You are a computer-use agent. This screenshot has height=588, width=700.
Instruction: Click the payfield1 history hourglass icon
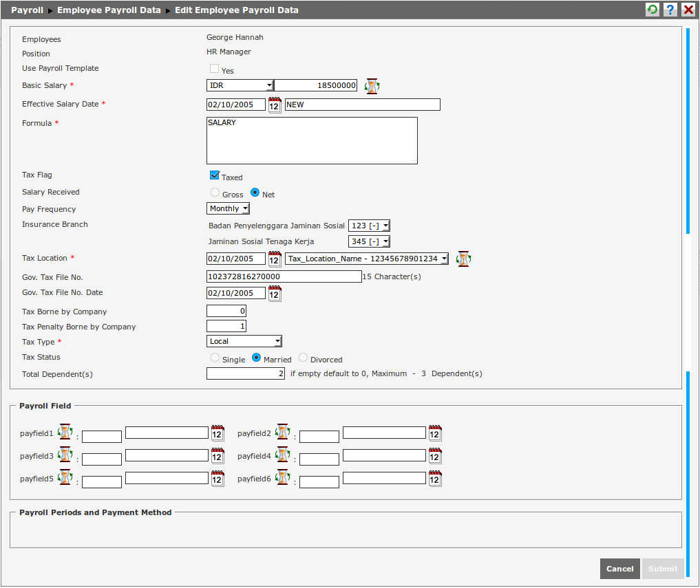[x=65, y=432]
